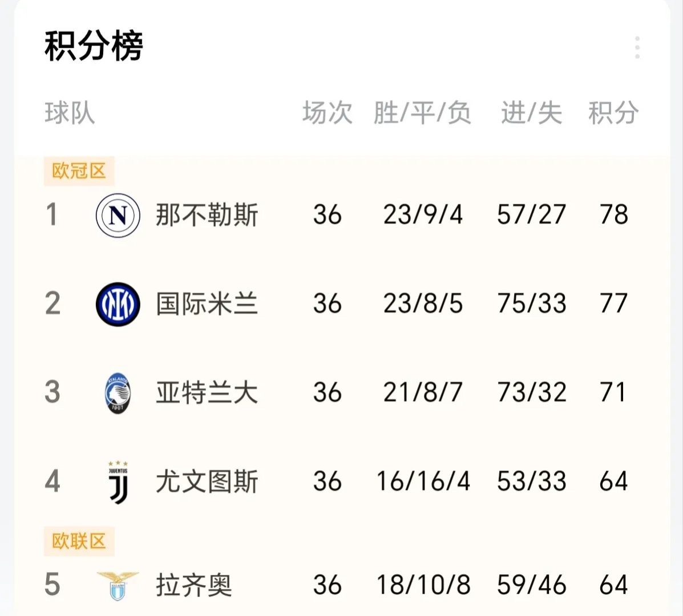Click the 进/失 column header
The image size is (683, 616).
pyautogui.click(x=531, y=112)
